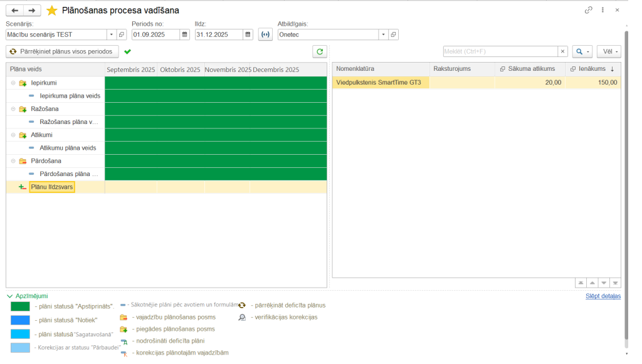Clear the search field with the X button
642x364 pixels.
562,51
